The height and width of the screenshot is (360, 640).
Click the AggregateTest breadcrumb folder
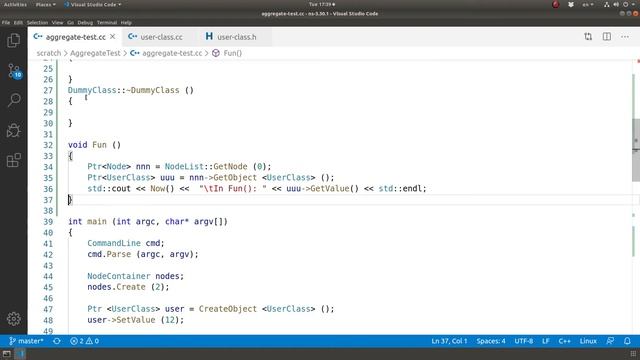[x=95, y=53]
